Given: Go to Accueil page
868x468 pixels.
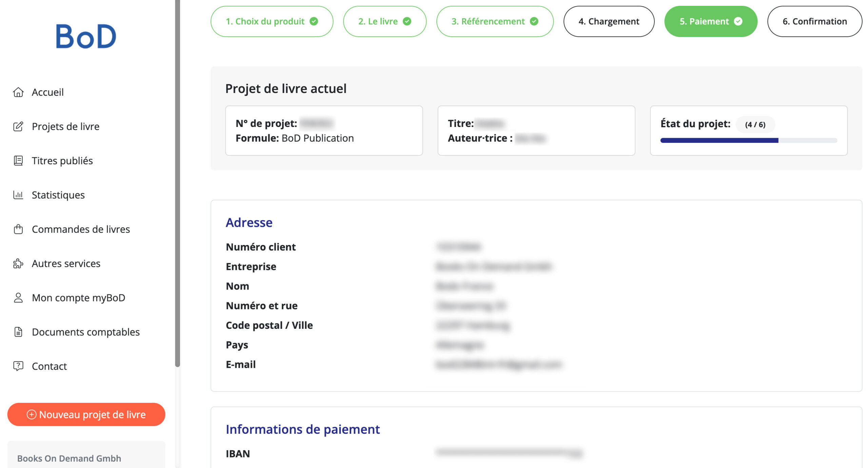Looking at the screenshot, I should pyautogui.click(x=48, y=92).
